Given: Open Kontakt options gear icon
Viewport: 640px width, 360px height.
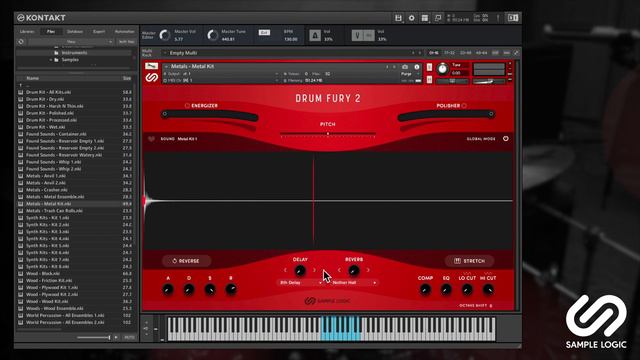Looking at the screenshot, I should coord(411,18).
